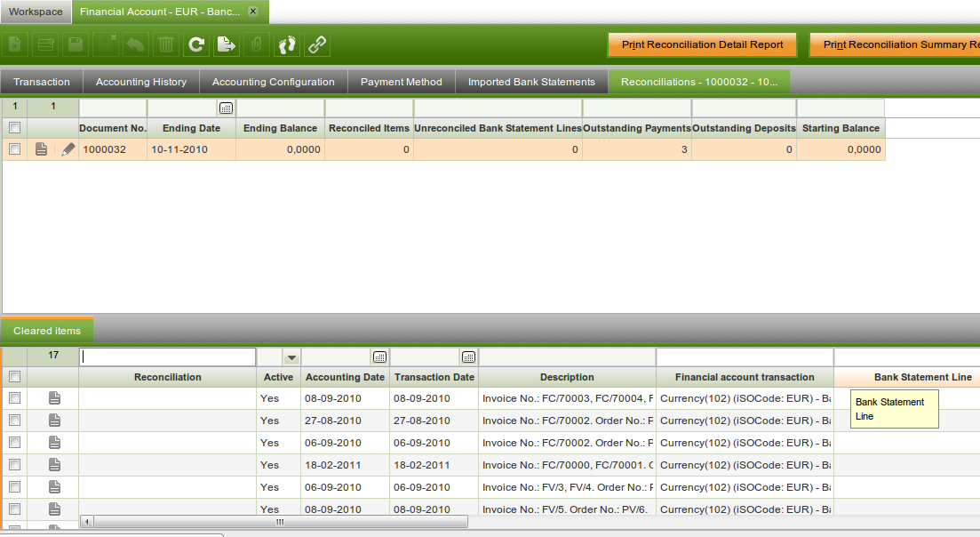This screenshot has width=980, height=537.
Task: Sort by Financial account transaction column header
Action: (x=745, y=377)
